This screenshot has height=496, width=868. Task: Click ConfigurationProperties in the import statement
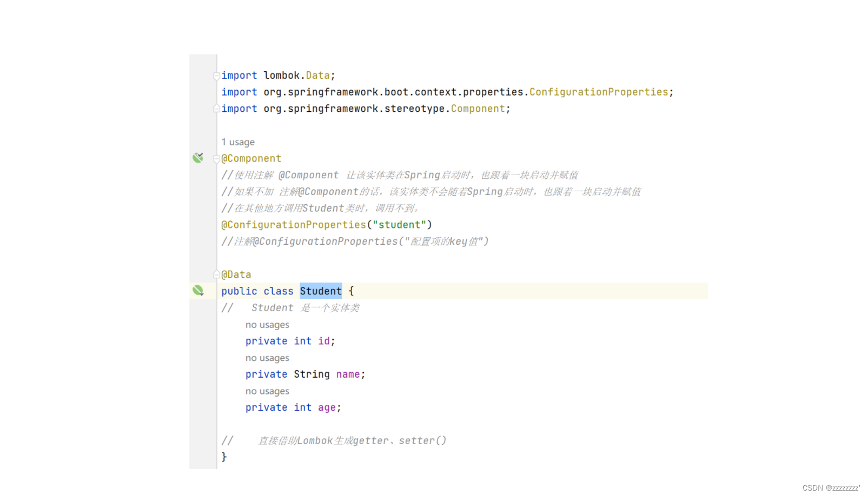pos(599,92)
